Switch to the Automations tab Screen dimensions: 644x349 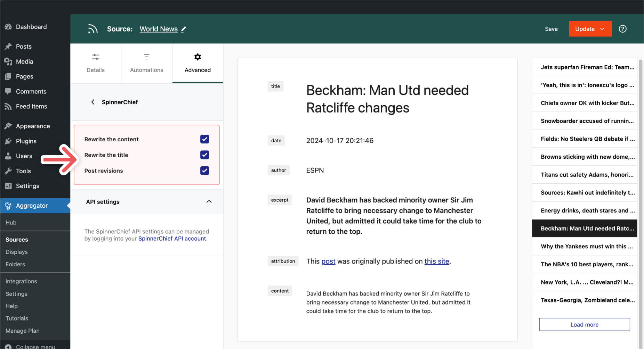coord(146,63)
